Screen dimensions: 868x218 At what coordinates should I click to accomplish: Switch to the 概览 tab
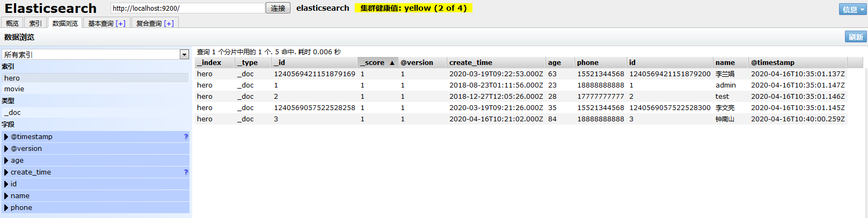point(12,23)
